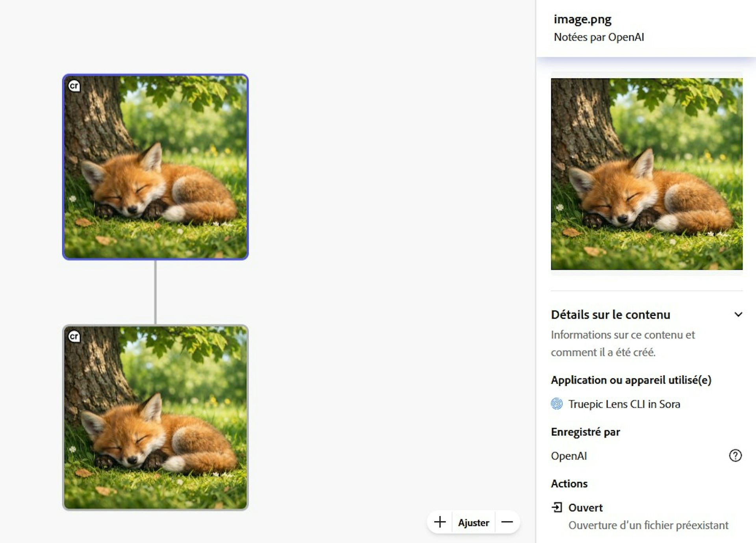Click OpenAI under Enregistré par
Viewport: 756px width, 543px height.
569,456
